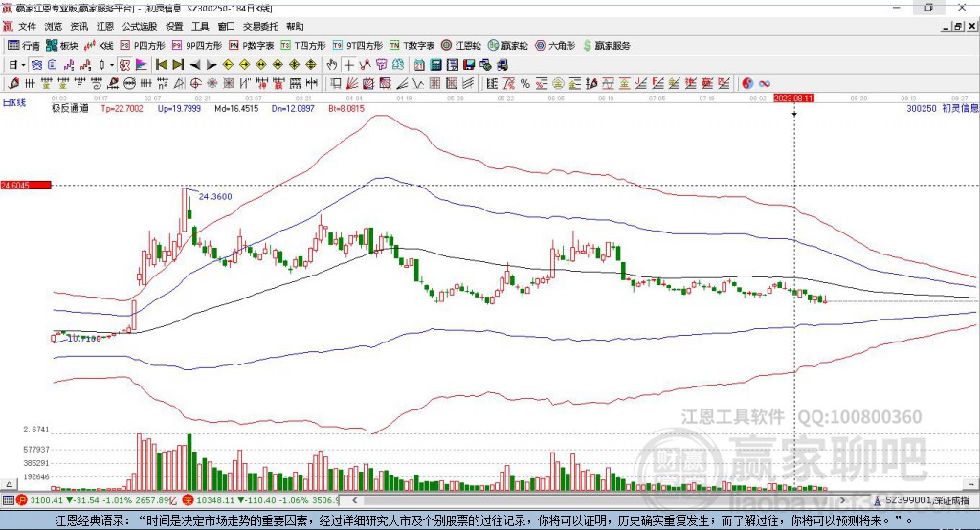
Task: Open the P四方形 tool
Action: pyautogui.click(x=143, y=46)
